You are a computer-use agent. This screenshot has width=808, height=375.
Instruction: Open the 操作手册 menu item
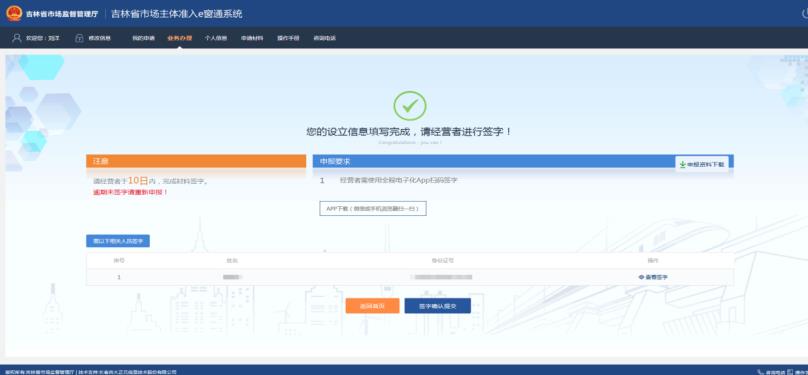coord(288,38)
